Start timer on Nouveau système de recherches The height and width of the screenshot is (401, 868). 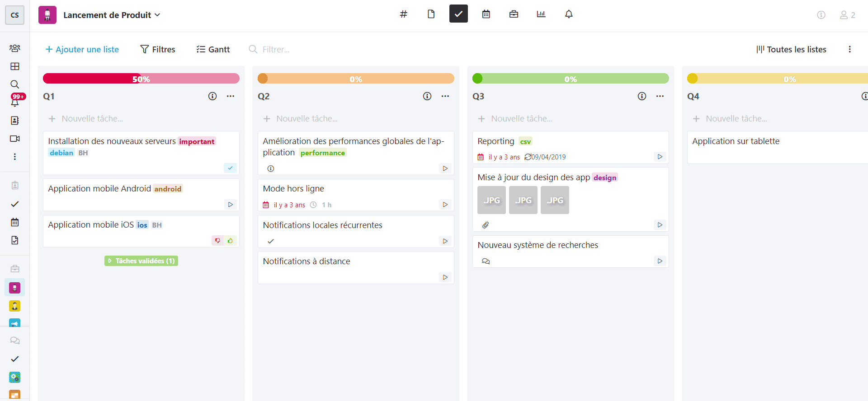tap(660, 261)
